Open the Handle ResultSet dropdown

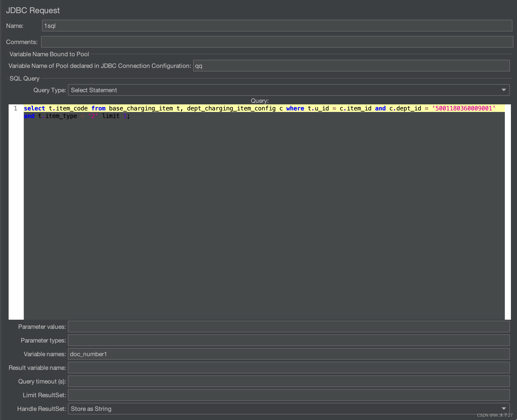point(288,409)
